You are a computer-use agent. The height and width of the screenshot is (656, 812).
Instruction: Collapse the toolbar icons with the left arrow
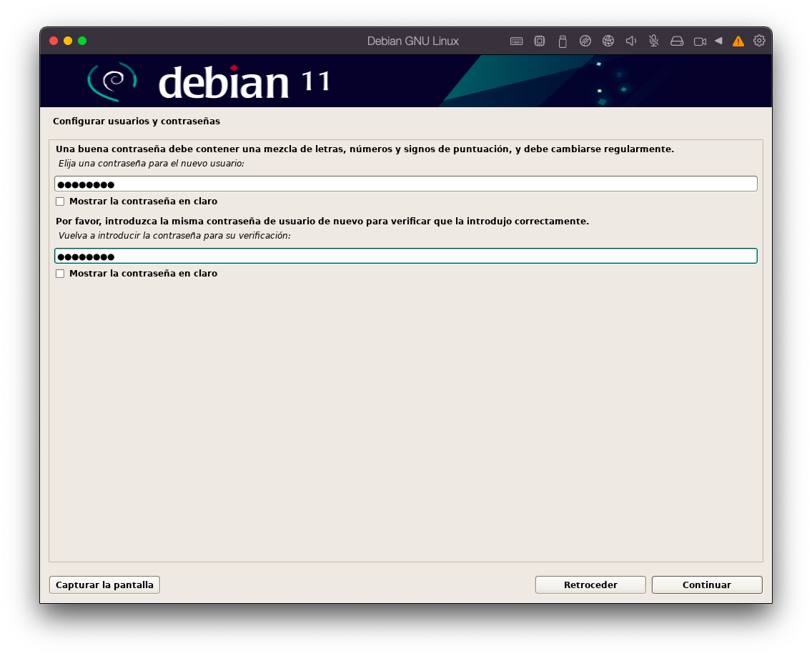(x=718, y=41)
